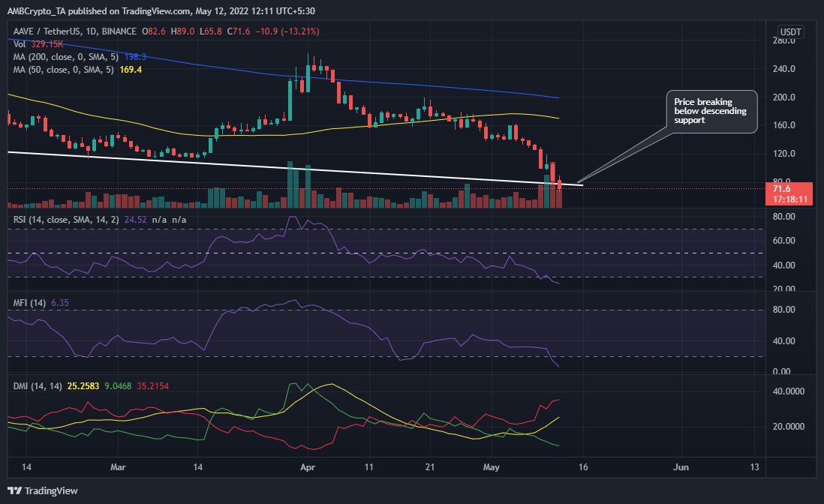Click the yellow 169.4 MA value
Image resolution: width=824 pixels, height=504 pixels.
[x=131, y=69]
